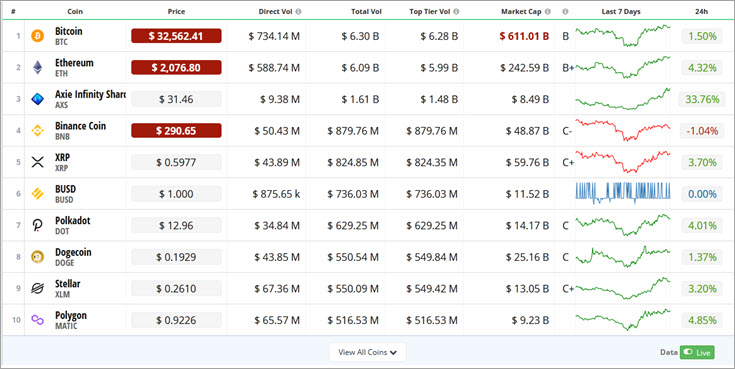Click the Ethereum diamond logo icon
The width and height of the screenshot is (735, 369).
pos(37,68)
